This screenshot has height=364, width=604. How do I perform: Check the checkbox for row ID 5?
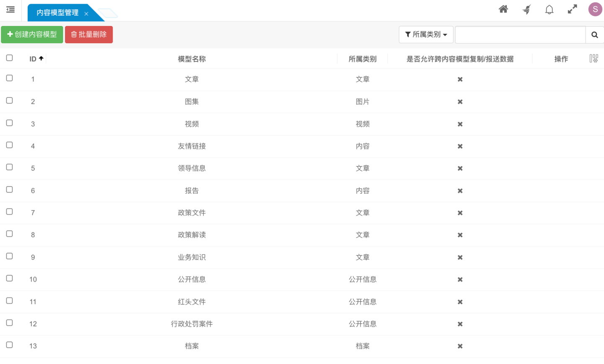10,167
